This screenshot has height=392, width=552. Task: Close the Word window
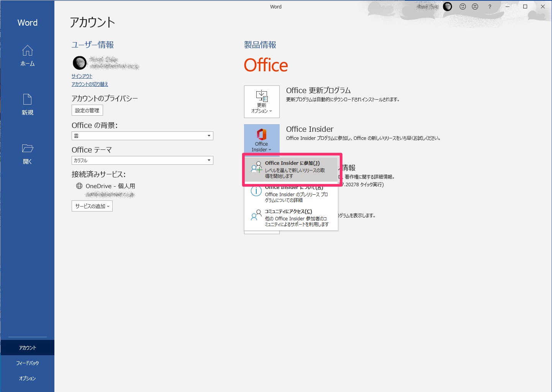point(543,7)
